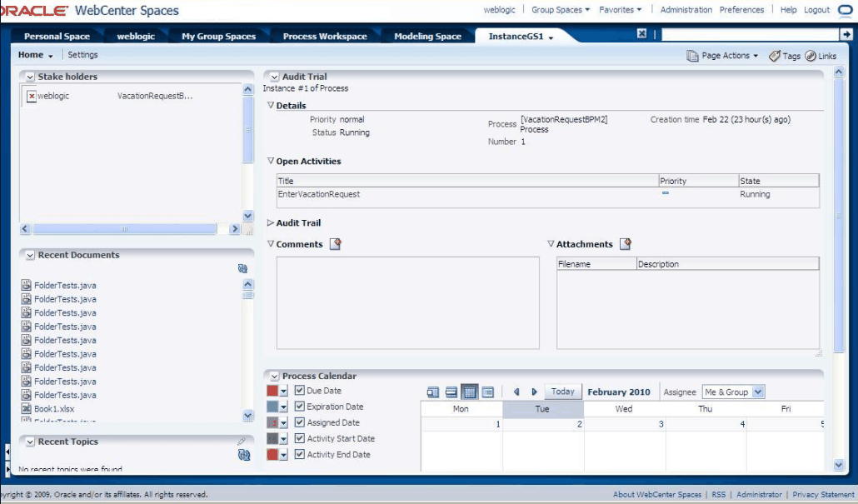Image resolution: width=858 pixels, height=504 pixels.
Task: Refresh the Recent Topics panel
Action: tap(244, 455)
